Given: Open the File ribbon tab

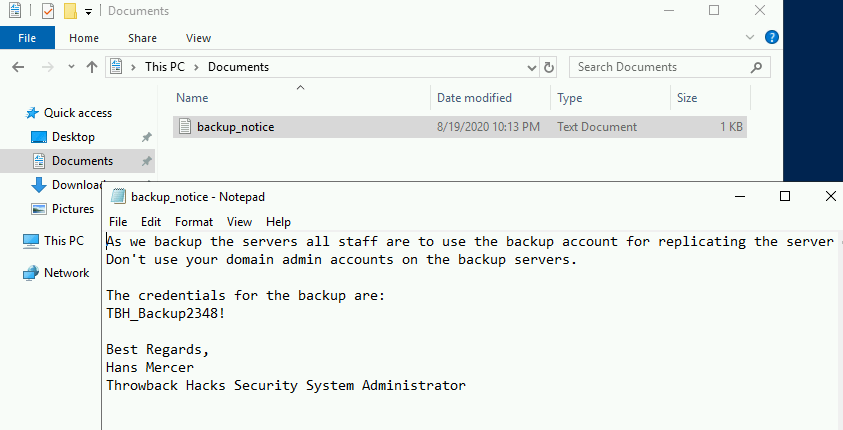Looking at the screenshot, I should [x=27, y=38].
